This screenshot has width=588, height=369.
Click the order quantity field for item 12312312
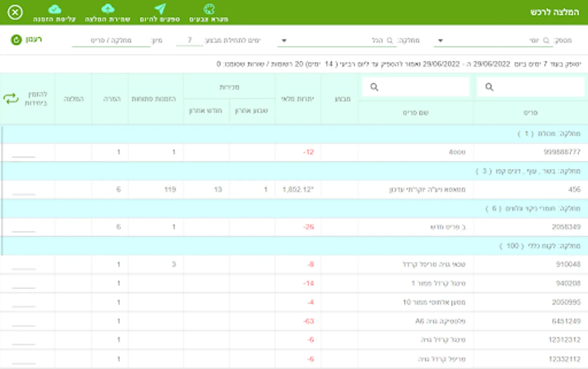coord(24,340)
